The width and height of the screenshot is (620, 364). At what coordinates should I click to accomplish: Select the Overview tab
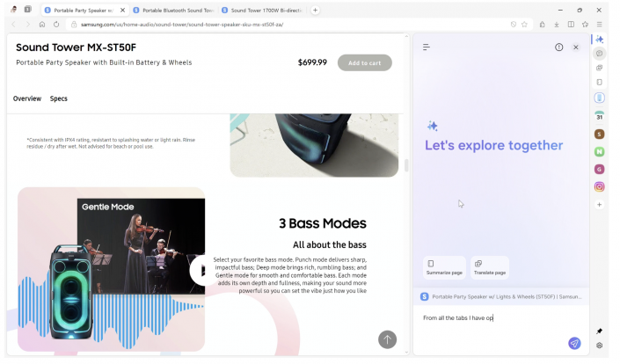coord(26,98)
